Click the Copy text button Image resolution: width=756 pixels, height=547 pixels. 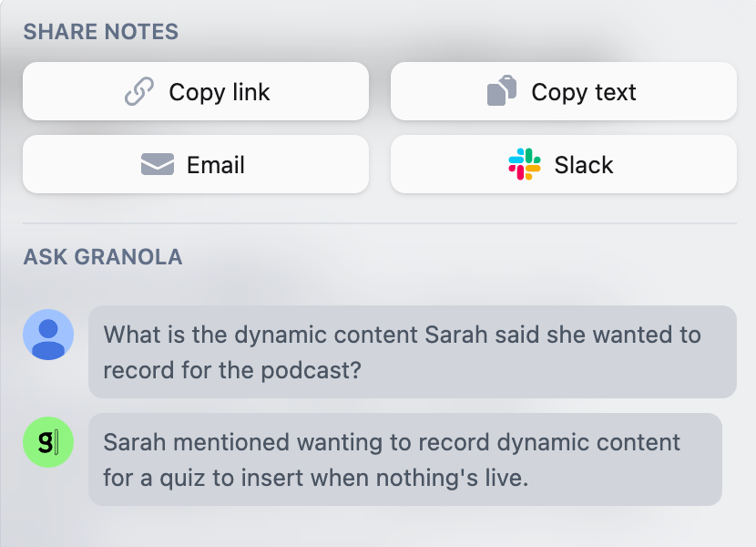pos(564,91)
